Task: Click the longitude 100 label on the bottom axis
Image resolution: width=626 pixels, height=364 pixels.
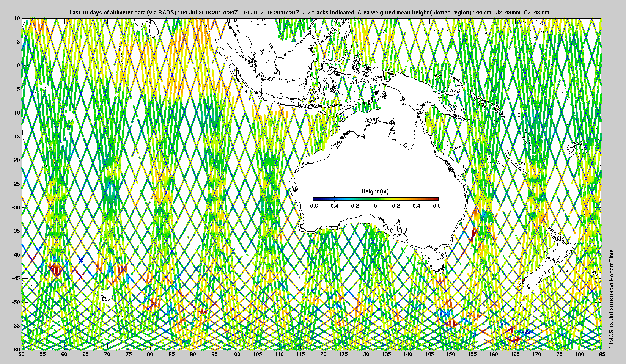Action: point(236,354)
